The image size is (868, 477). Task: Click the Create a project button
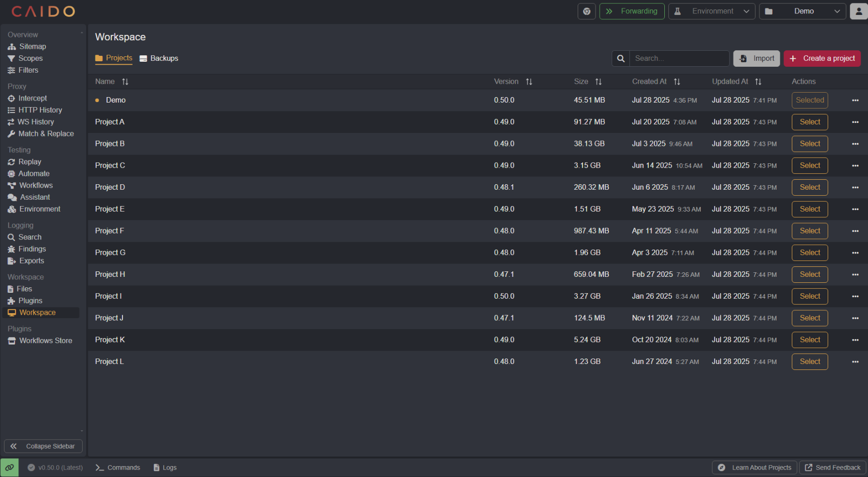(822, 58)
